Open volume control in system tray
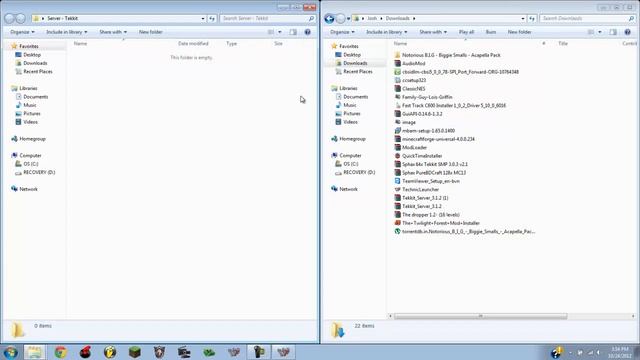 (599, 352)
